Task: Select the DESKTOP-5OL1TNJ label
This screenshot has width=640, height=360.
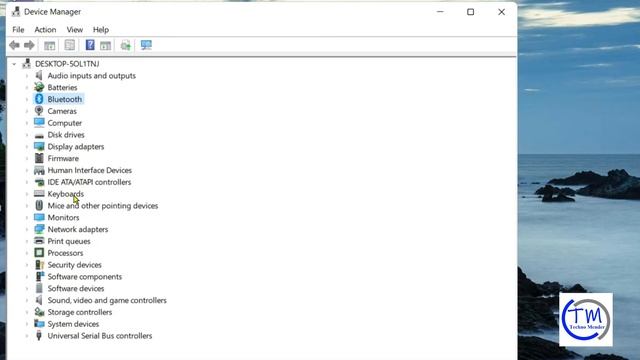Action: point(67,64)
